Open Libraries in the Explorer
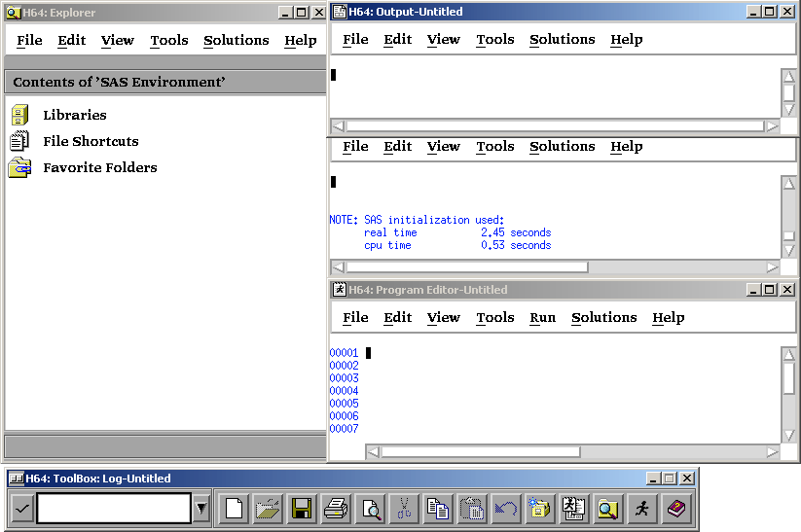Image resolution: width=801 pixels, height=532 pixels. [x=75, y=115]
